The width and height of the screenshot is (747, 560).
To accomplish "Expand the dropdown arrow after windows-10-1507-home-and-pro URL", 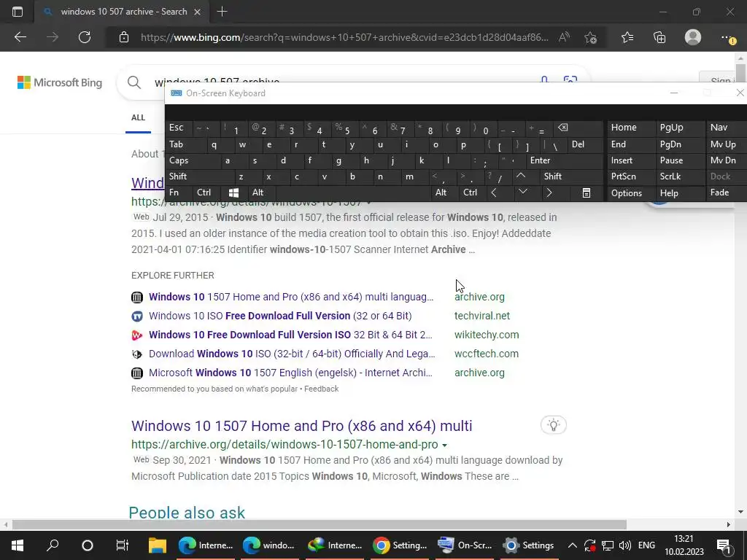I will coord(444,446).
